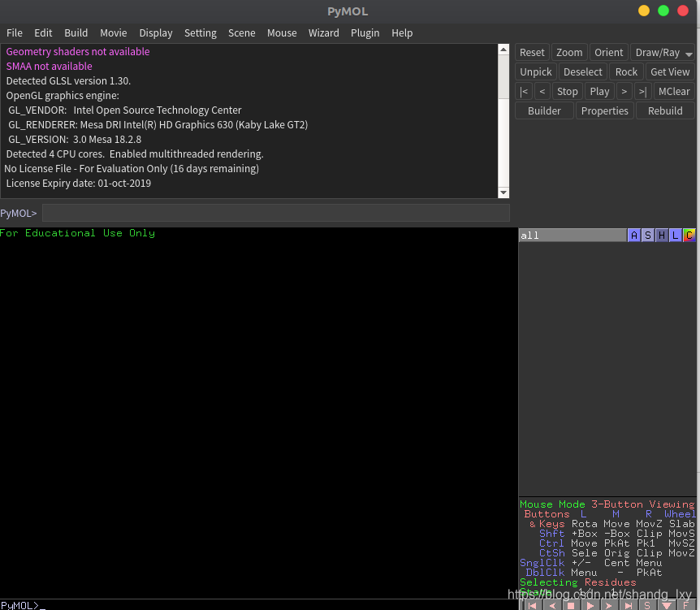
Task: Open the Edit menu
Action: (x=43, y=33)
